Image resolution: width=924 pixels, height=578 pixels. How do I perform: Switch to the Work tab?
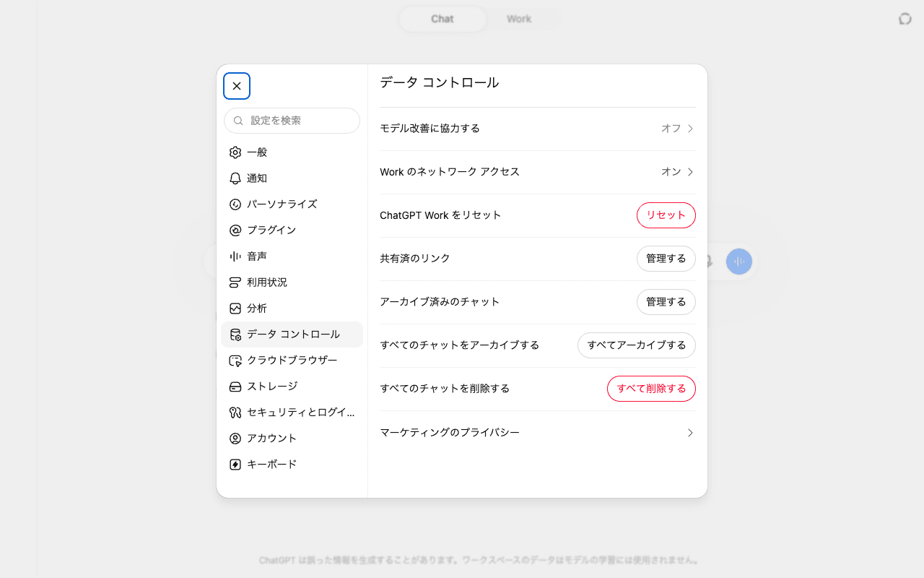point(519,19)
